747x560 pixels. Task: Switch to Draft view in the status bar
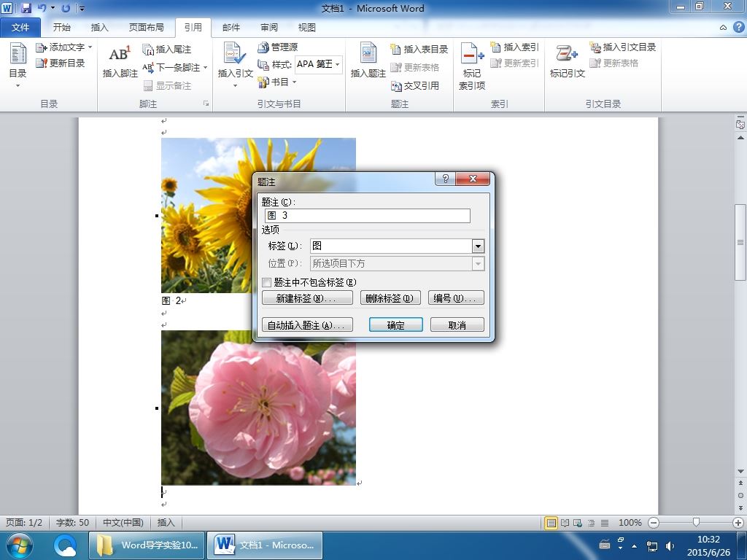click(605, 523)
